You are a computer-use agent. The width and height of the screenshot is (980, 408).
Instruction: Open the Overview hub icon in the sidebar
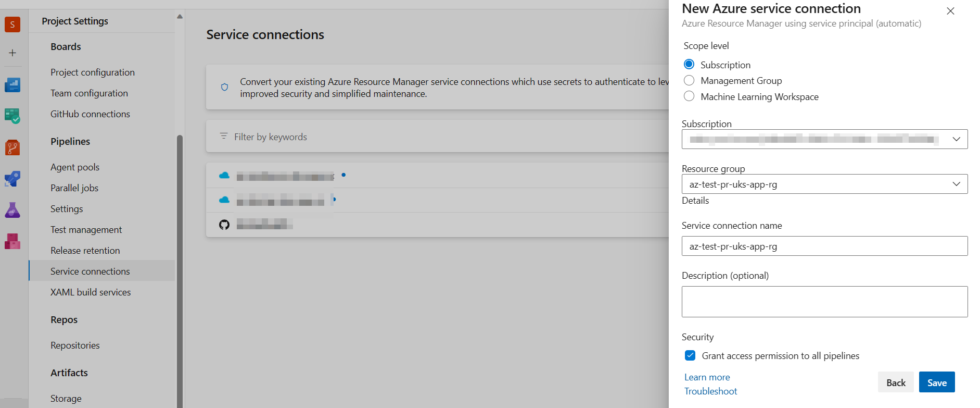click(12, 85)
